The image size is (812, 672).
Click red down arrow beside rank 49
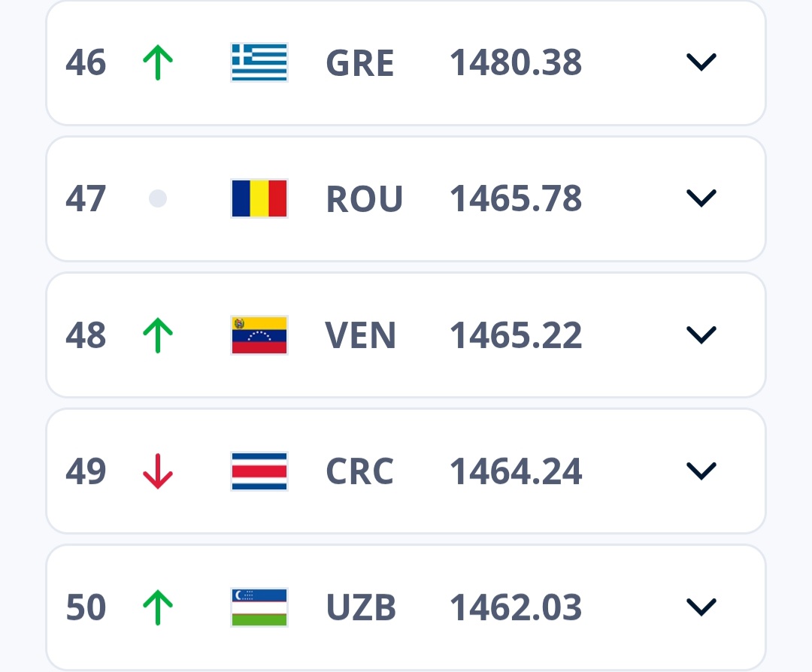pos(158,471)
